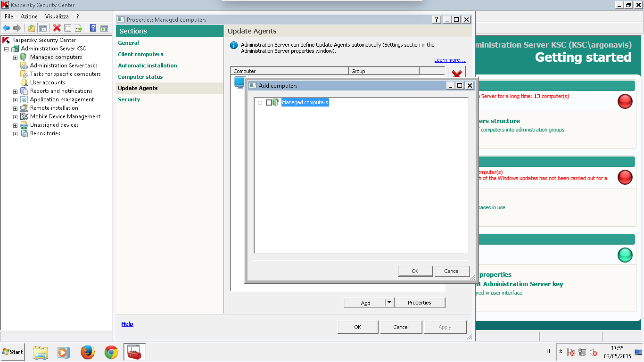Show hidden tray icons chevron
644x362 pixels.
click(x=561, y=352)
